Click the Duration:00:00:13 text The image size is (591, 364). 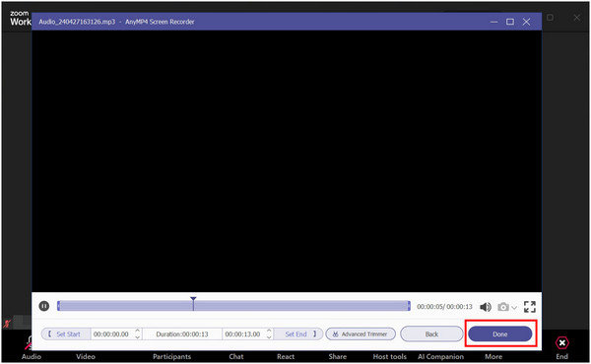[x=182, y=334]
